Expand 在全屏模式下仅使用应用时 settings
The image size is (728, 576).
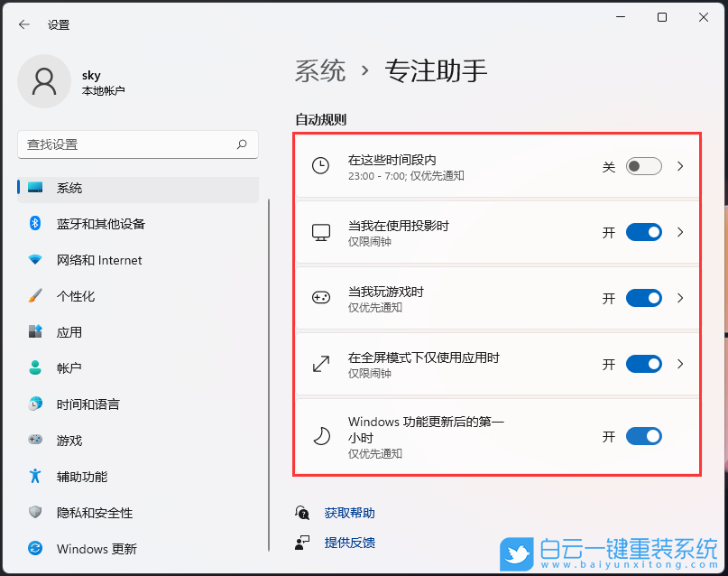tap(679, 364)
